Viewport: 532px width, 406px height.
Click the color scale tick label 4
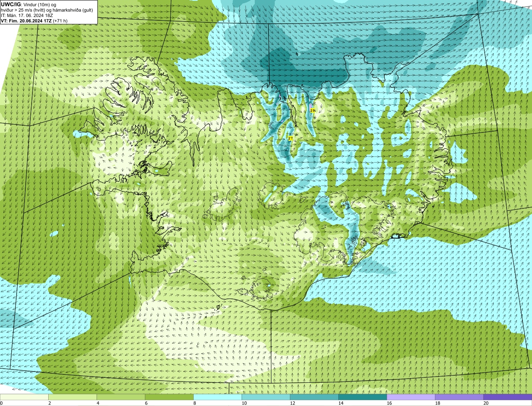click(x=98, y=403)
